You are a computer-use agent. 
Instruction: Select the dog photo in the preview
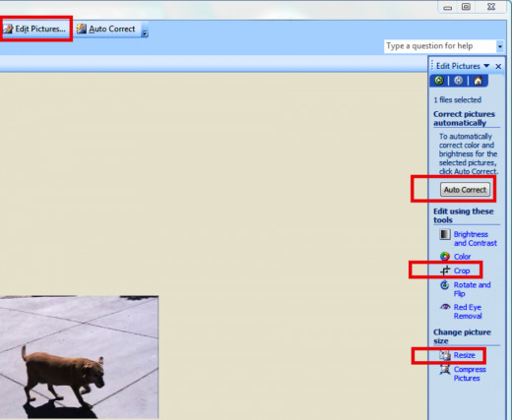(79, 357)
